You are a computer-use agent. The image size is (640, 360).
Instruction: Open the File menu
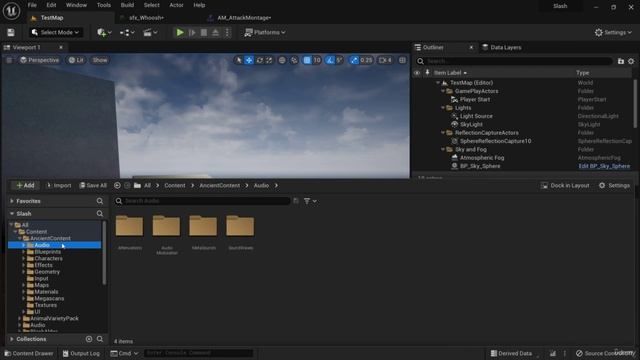[32, 5]
